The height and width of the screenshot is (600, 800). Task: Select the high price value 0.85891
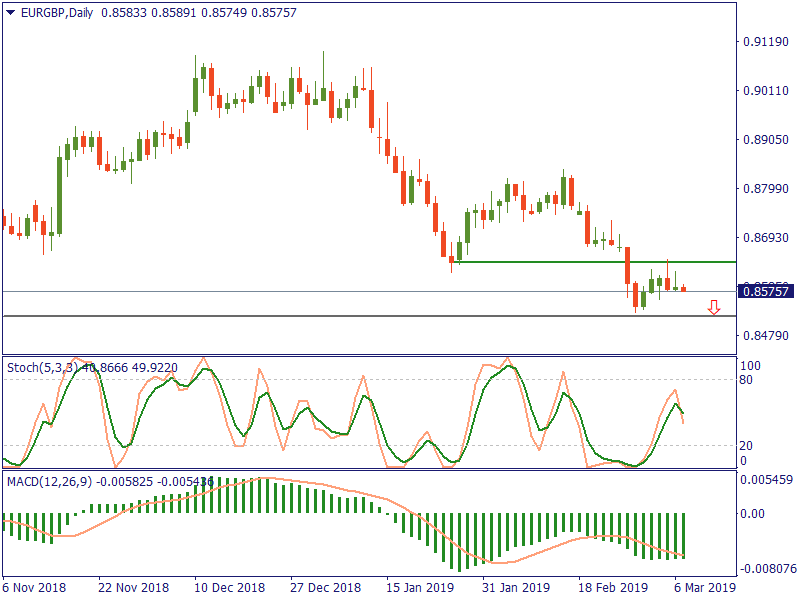tap(174, 13)
